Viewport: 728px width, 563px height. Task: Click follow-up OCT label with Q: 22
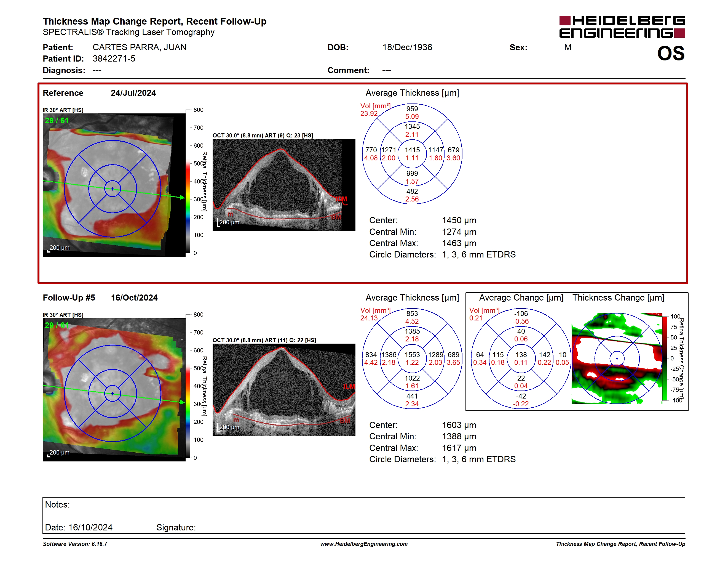tap(264, 340)
